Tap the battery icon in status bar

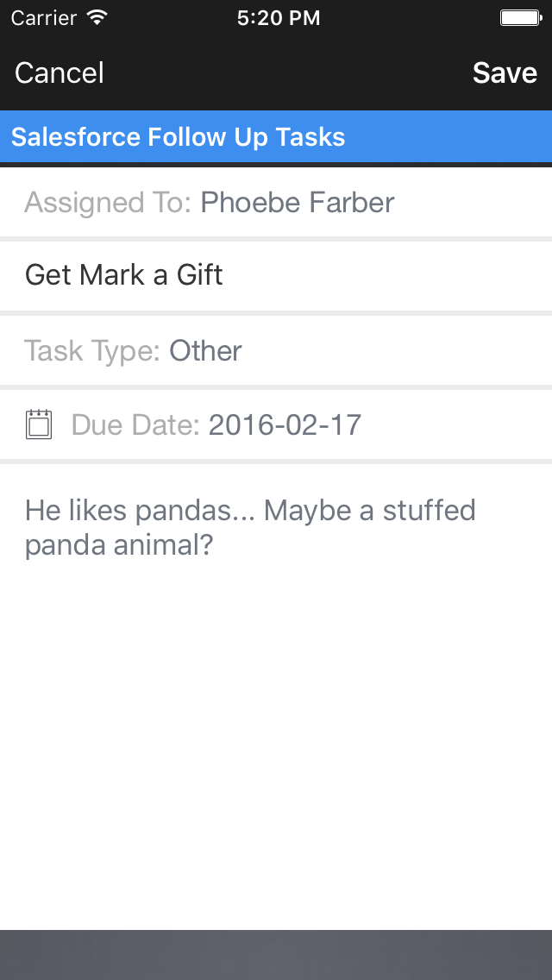[x=520, y=17]
